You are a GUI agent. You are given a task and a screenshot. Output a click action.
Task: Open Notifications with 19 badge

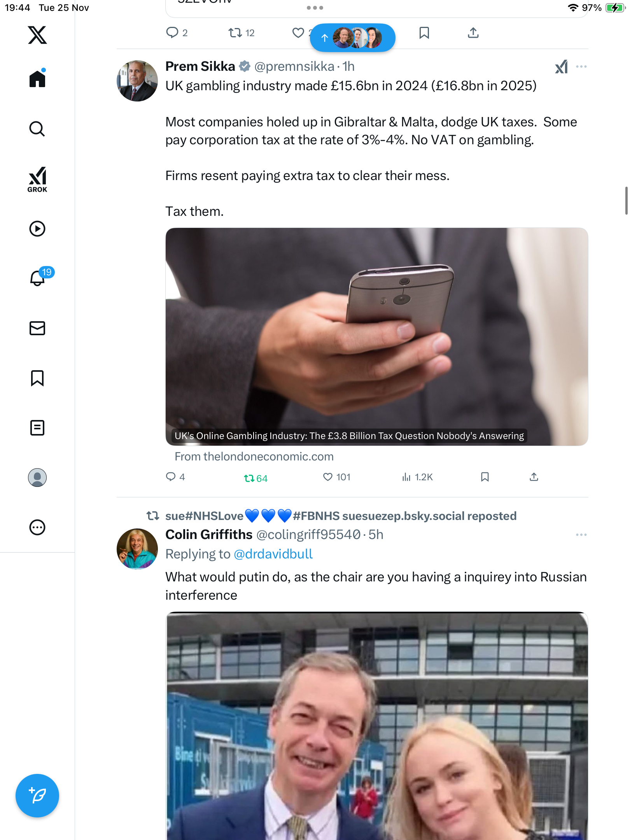(x=38, y=278)
